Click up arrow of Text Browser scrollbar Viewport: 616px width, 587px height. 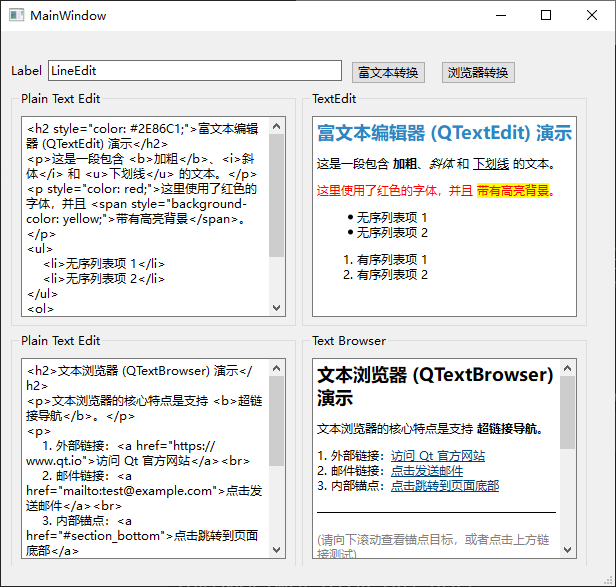[x=567, y=368]
